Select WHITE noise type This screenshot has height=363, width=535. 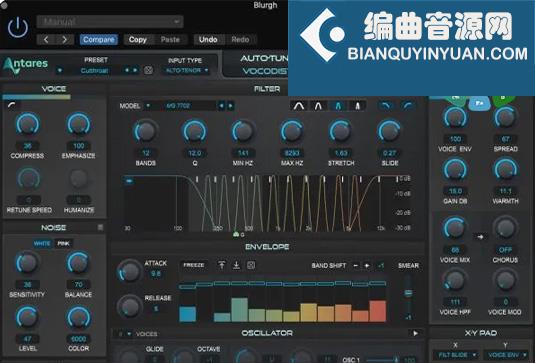click(x=42, y=244)
